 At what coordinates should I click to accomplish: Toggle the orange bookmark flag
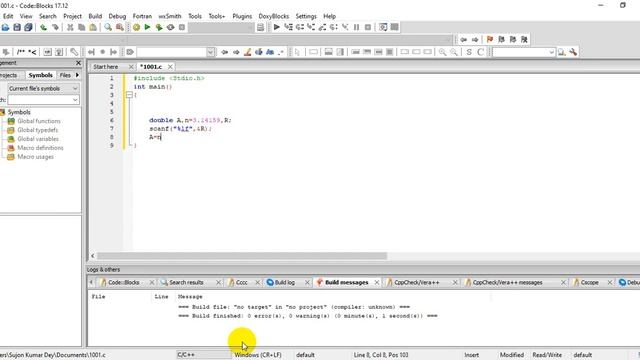490,40
